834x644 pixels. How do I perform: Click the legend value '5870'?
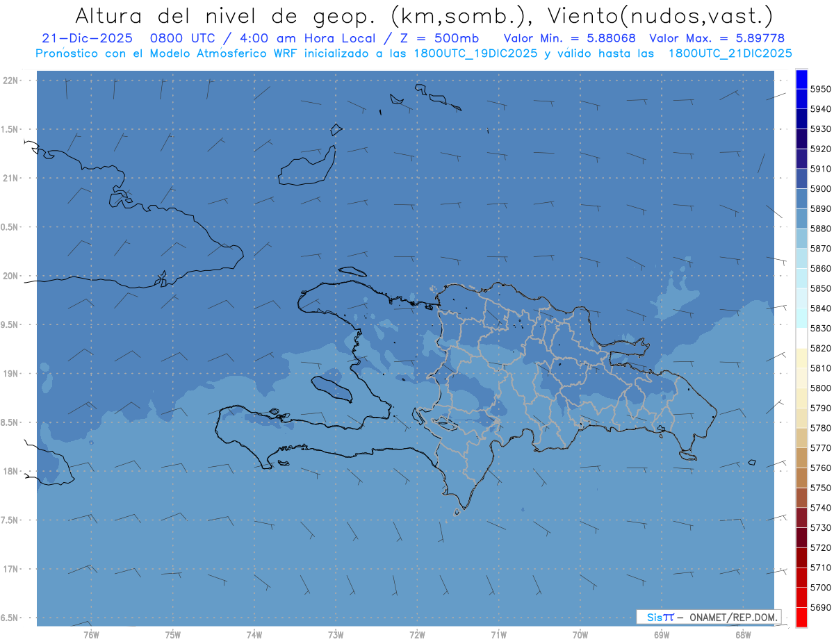click(x=820, y=248)
